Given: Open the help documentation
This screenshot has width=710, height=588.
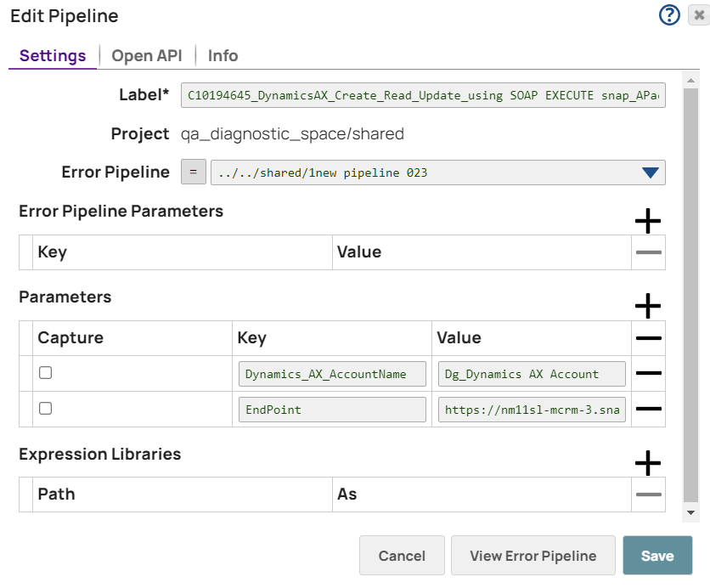Looking at the screenshot, I should (x=669, y=14).
